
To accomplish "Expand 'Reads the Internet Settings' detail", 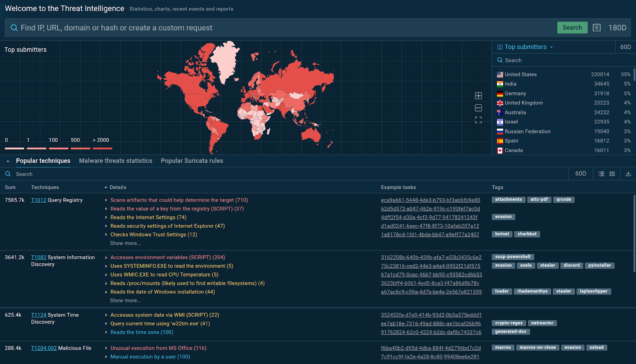I will [x=106, y=217].
